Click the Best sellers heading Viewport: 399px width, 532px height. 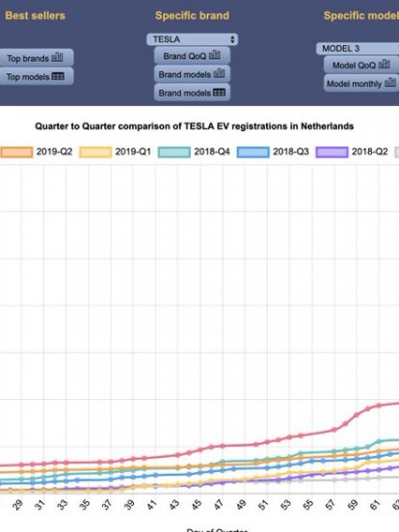(x=36, y=15)
